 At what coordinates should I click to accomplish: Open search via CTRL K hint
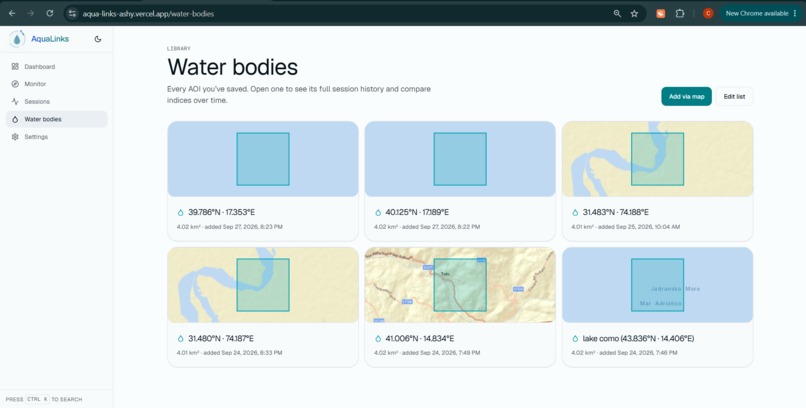(x=44, y=399)
